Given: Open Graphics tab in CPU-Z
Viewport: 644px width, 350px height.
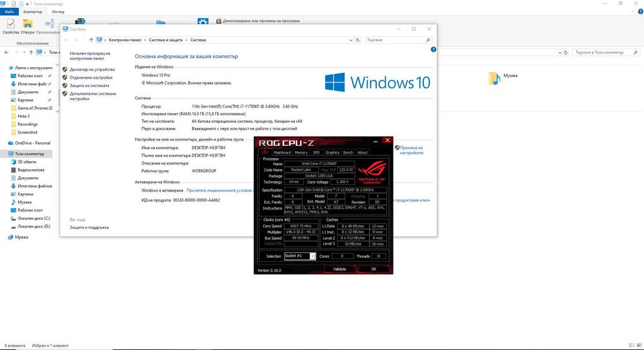Looking at the screenshot, I should click(x=332, y=152).
